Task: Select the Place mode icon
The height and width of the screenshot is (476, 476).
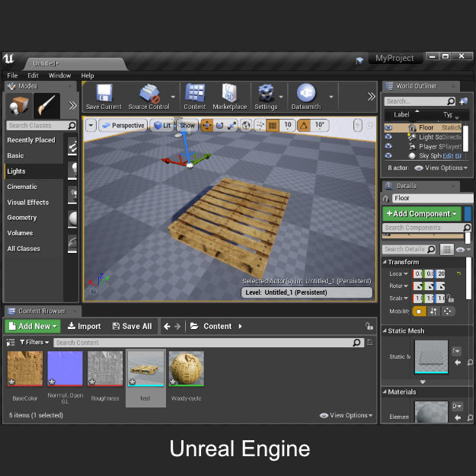Action: click(x=19, y=105)
